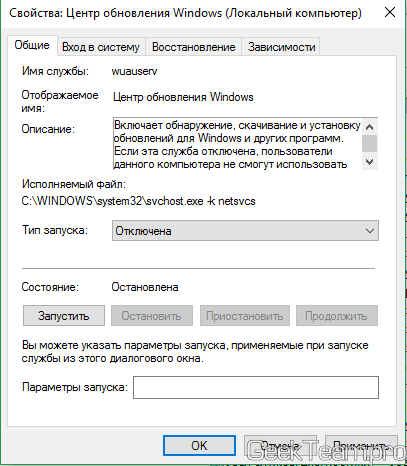Screen dimensions: 407x466
Task: Select the status text Остановлена
Action: coord(145,287)
